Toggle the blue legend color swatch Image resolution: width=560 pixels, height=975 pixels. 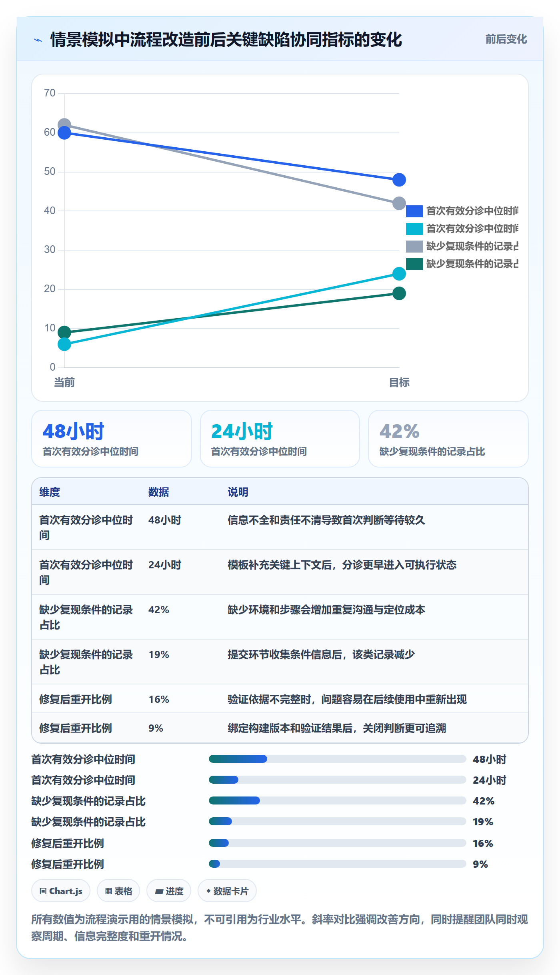414,211
